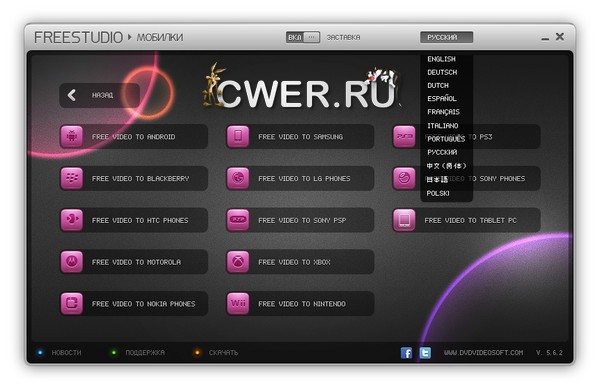Open the Xbox converter icon
Screen dimensions: 600x390
(238, 261)
